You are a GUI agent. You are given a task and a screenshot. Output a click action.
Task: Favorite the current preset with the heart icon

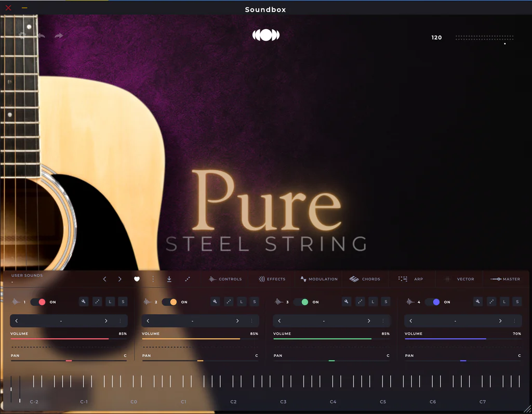[x=137, y=279]
